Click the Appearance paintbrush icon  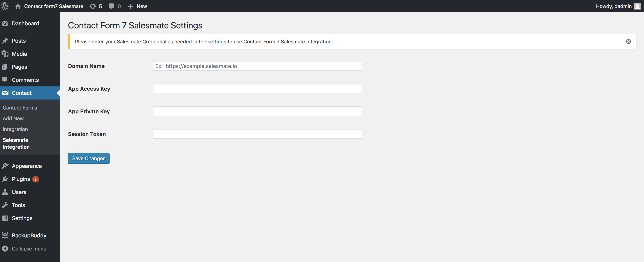5,166
